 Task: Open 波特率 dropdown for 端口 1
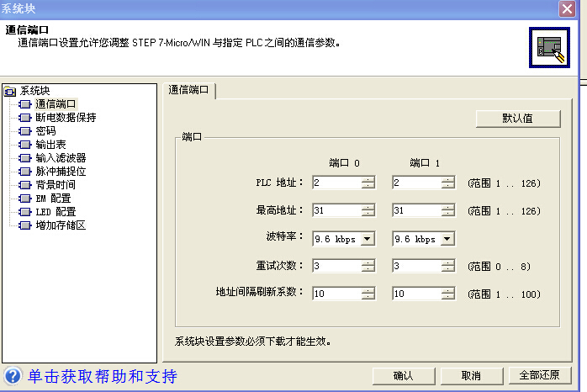point(447,239)
